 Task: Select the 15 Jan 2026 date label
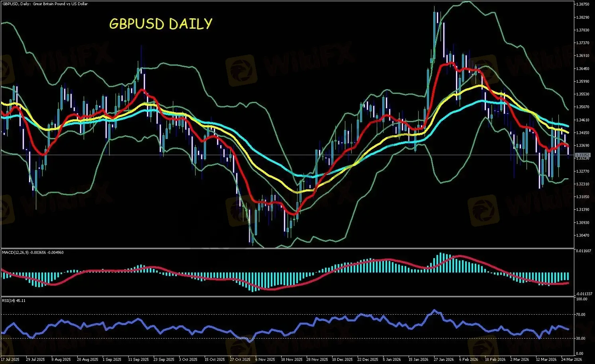point(418,360)
